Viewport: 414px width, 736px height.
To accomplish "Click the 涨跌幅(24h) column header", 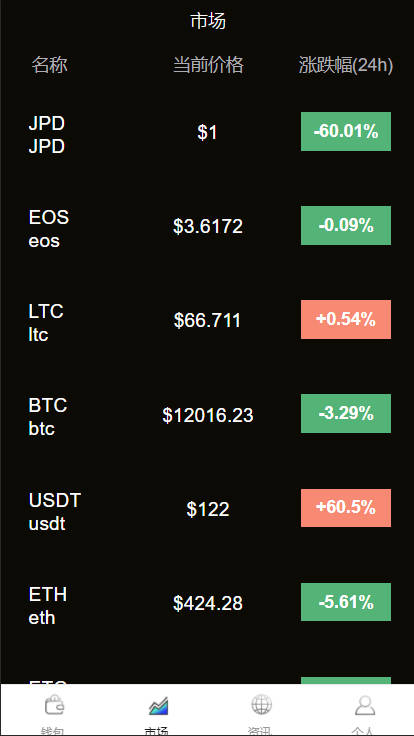I will (346, 65).
